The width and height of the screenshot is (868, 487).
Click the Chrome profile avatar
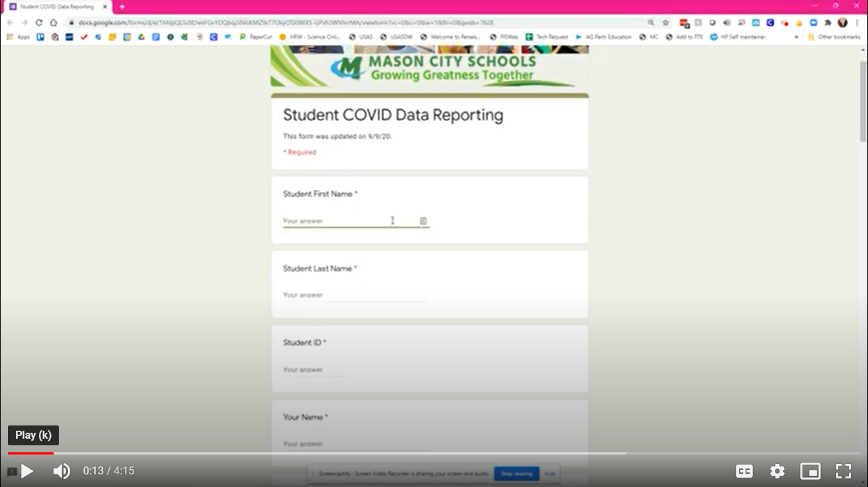click(x=842, y=22)
